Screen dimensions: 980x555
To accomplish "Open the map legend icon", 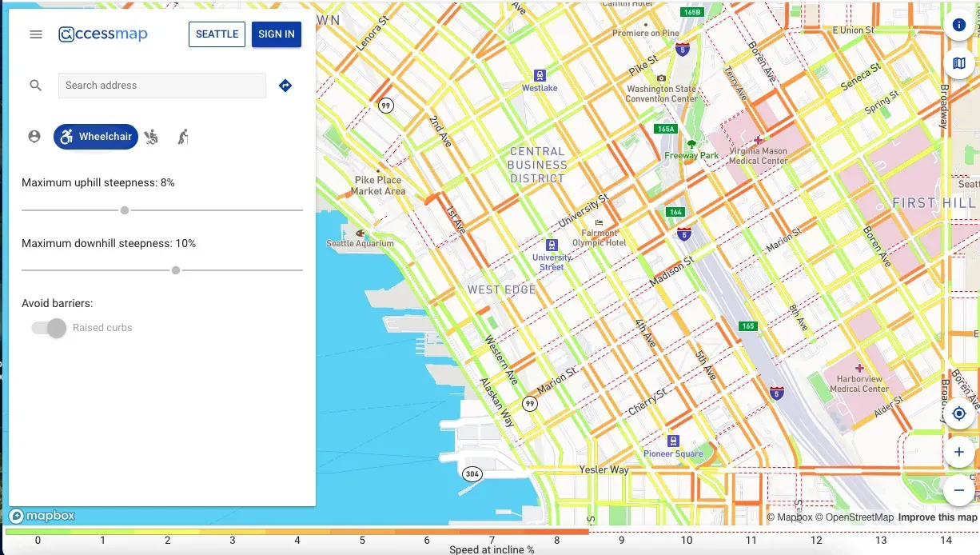I will pyautogui.click(x=959, y=63).
